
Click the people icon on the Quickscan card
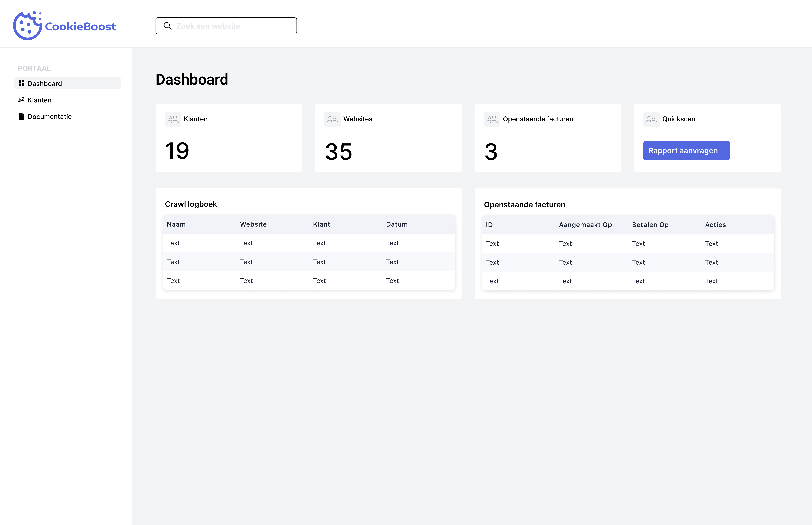coord(651,119)
